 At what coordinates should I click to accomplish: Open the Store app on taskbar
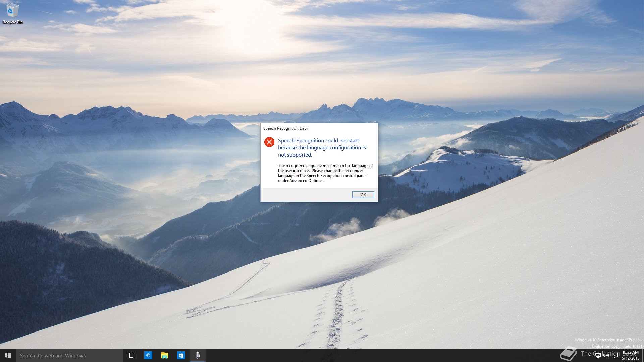click(x=181, y=355)
